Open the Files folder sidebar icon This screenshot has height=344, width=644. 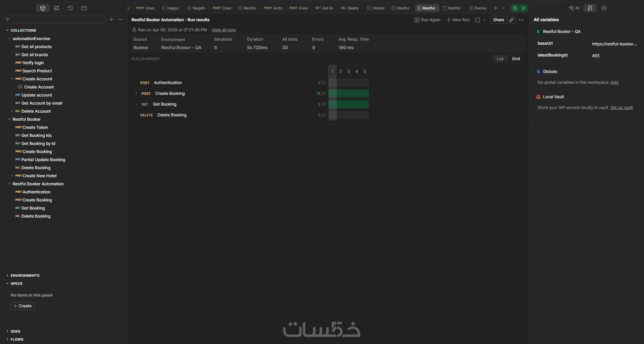click(84, 8)
